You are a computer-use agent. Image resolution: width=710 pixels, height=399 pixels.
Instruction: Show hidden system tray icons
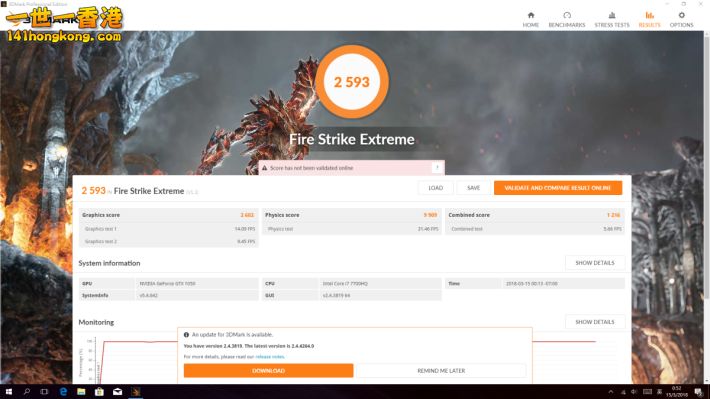pyautogui.click(x=611, y=392)
